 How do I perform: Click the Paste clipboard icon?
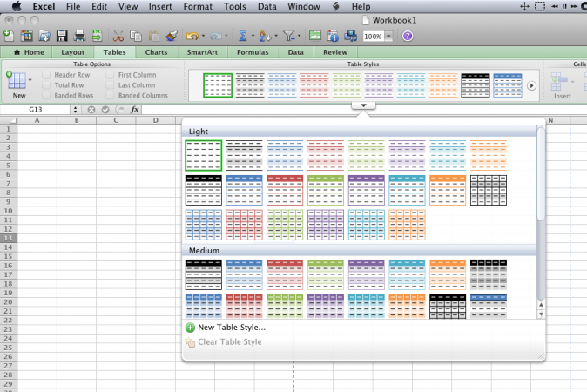click(153, 36)
